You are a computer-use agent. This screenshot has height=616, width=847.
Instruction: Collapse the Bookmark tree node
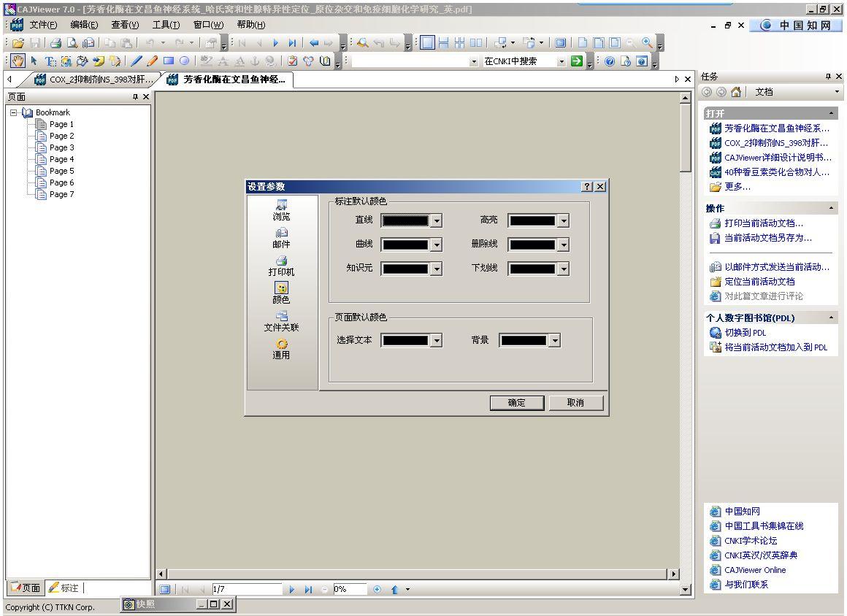14,112
